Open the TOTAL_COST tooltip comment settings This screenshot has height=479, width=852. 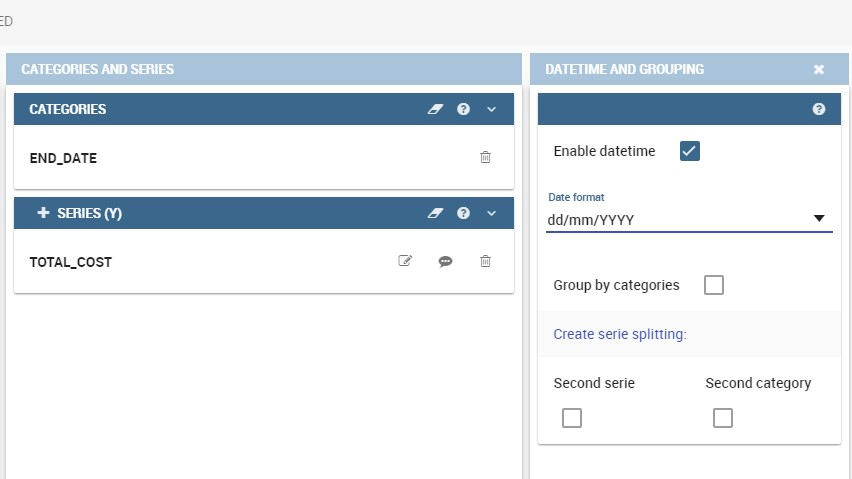click(x=445, y=262)
